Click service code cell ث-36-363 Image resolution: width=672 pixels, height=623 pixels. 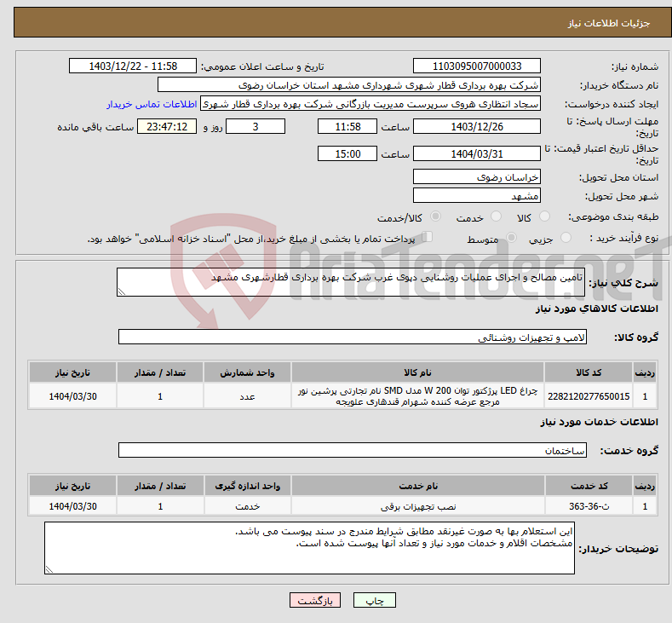(x=589, y=506)
